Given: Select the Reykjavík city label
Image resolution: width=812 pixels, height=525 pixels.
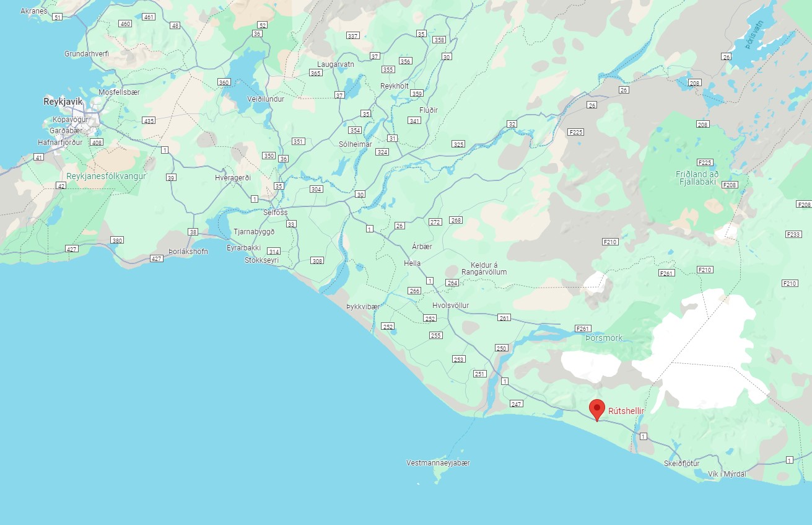Looking at the screenshot, I should [x=63, y=101].
